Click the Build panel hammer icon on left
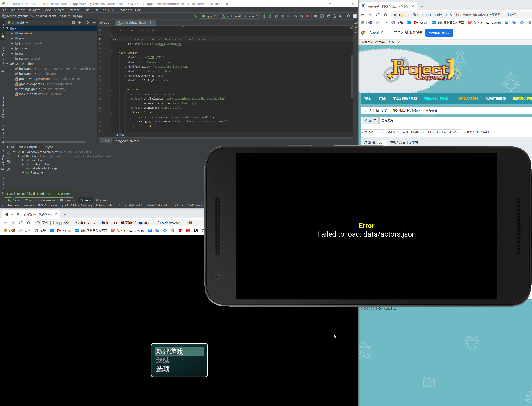This screenshot has height=406, width=532. pyautogui.click(x=8, y=154)
